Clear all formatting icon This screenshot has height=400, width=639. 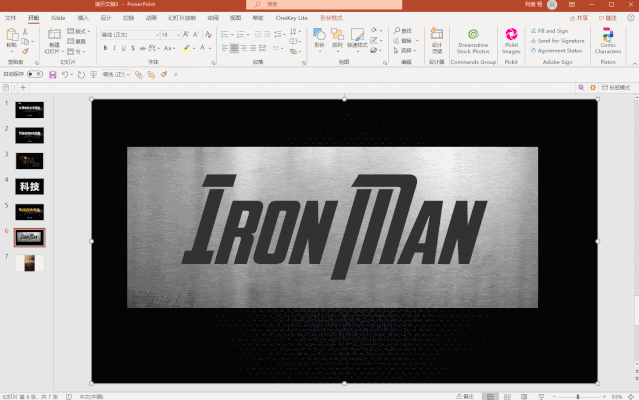[x=208, y=35]
